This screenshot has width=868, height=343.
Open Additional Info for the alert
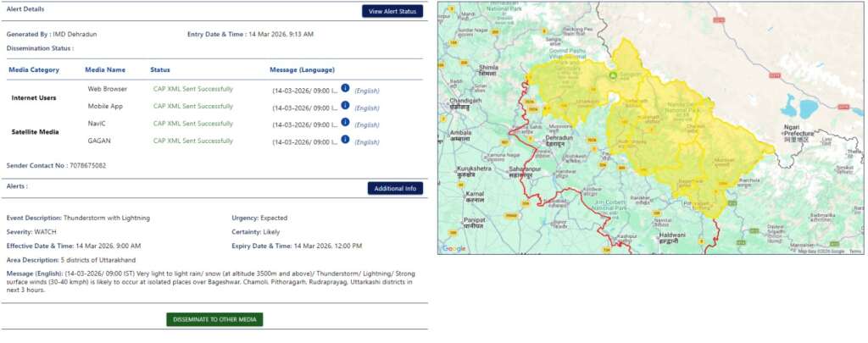pyautogui.click(x=395, y=188)
